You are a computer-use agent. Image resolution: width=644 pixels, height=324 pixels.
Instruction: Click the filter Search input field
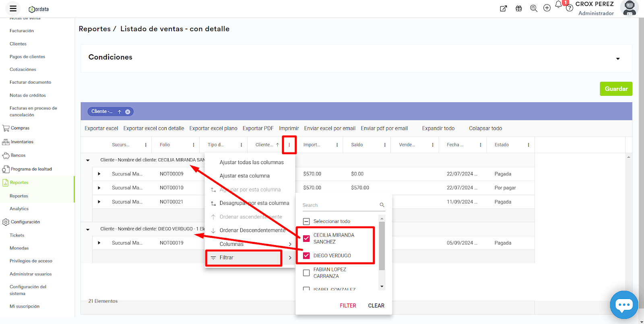tap(340, 205)
